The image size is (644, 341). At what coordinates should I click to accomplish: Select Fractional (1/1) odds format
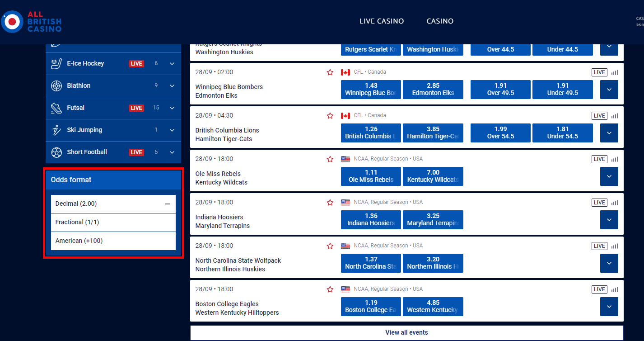pos(113,223)
